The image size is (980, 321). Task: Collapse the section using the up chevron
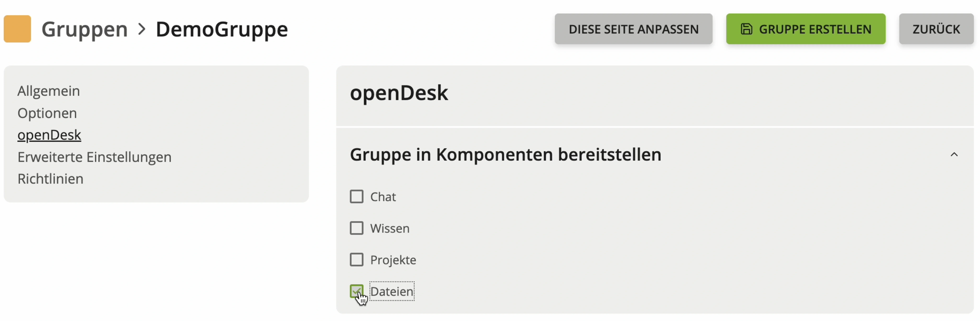[954, 155]
